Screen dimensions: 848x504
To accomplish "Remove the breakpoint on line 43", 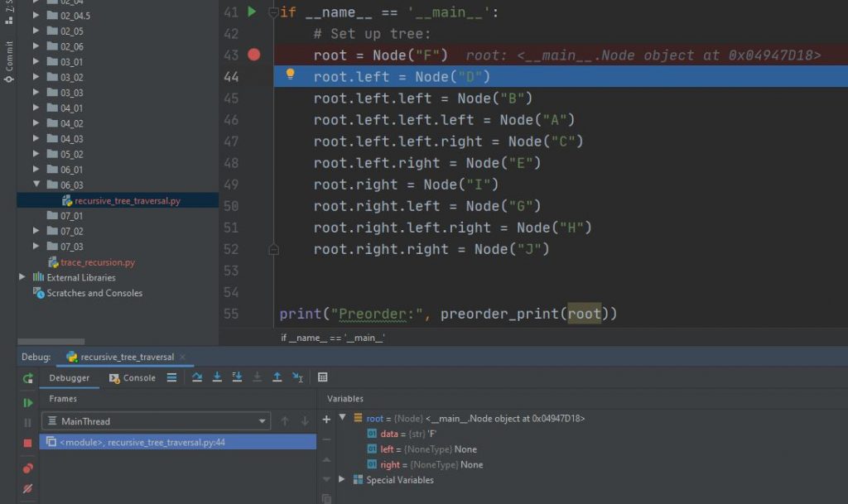I will 255,55.
